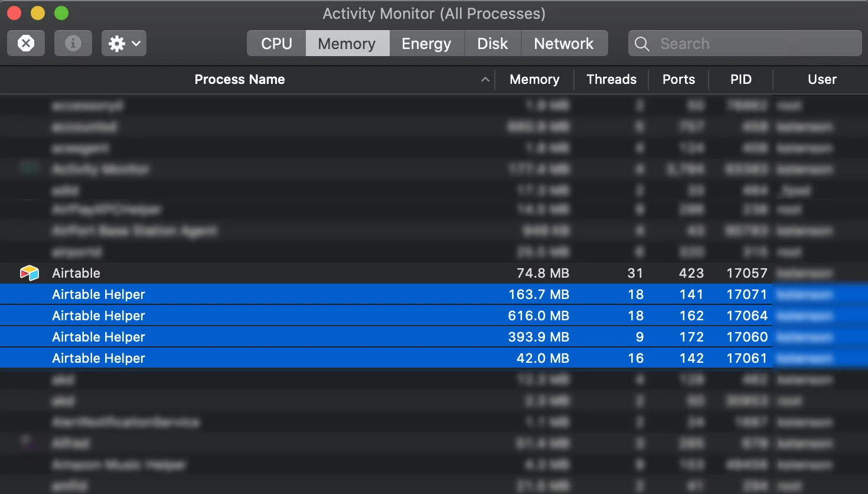Screen dimensions: 868x494
Task: Sort by the Ports column header
Action: tap(678, 79)
